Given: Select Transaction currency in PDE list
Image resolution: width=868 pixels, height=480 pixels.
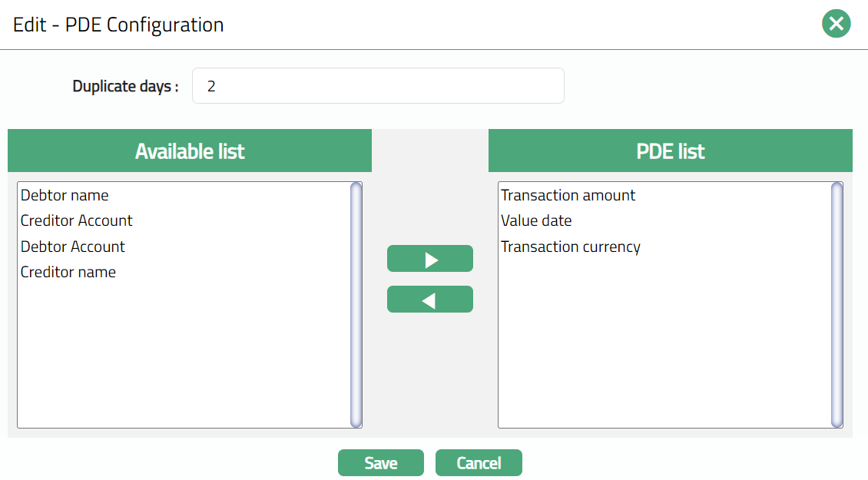Looking at the screenshot, I should coord(571,247).
